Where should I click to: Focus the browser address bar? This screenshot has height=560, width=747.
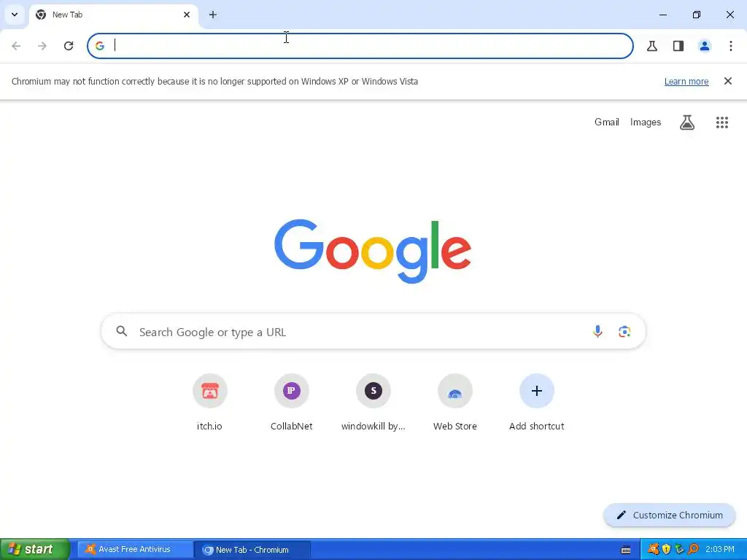click(360, 46)
